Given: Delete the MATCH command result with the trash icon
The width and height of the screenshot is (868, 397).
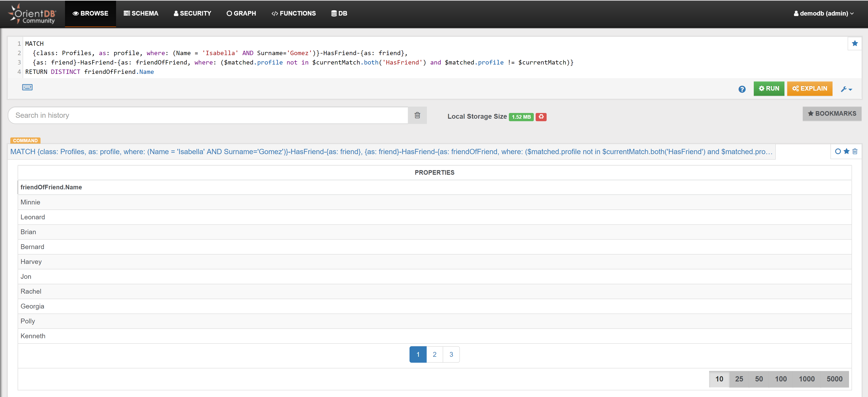Looking at the screenshot, I should [x=855, y=152].
